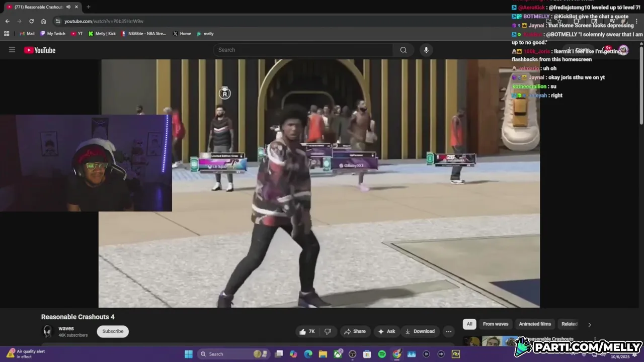This screenshot has height=362, width=644.
Task: Click the YouTube search magnifier button
Action: 404,50
